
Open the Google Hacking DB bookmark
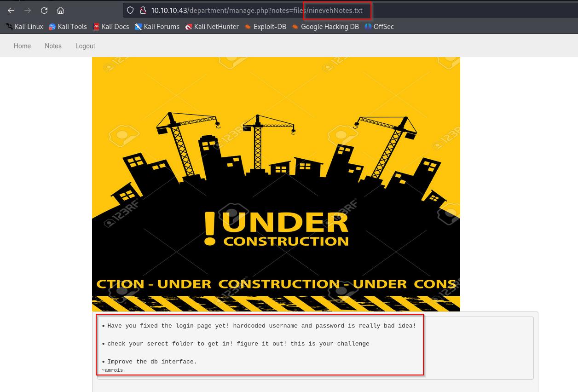[325, 27]
